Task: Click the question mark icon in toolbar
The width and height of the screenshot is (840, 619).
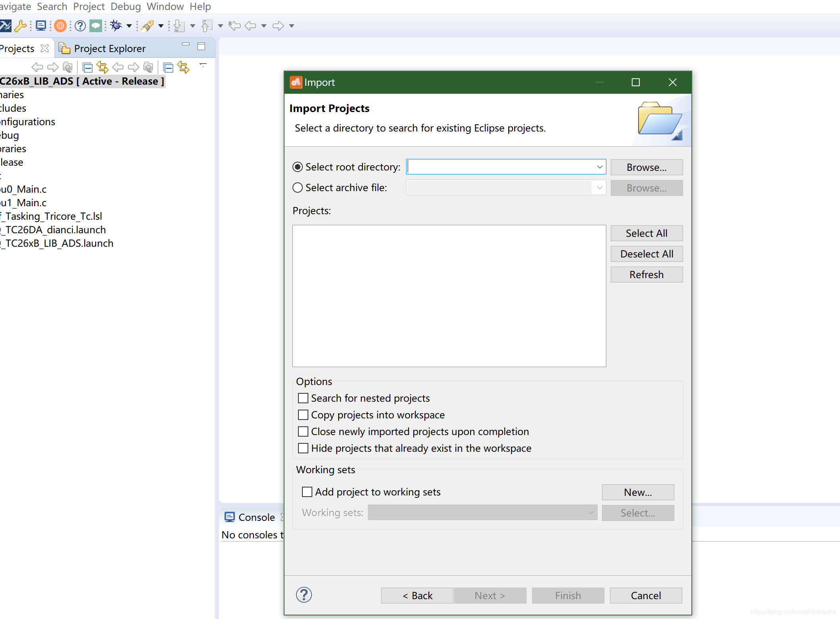Action: pos(80,26)
